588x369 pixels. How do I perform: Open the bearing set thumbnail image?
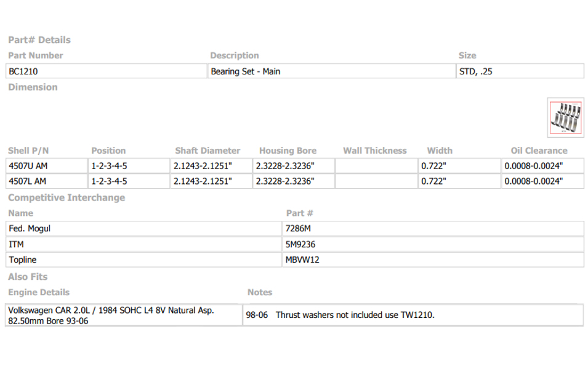click(x=565, y=117)
